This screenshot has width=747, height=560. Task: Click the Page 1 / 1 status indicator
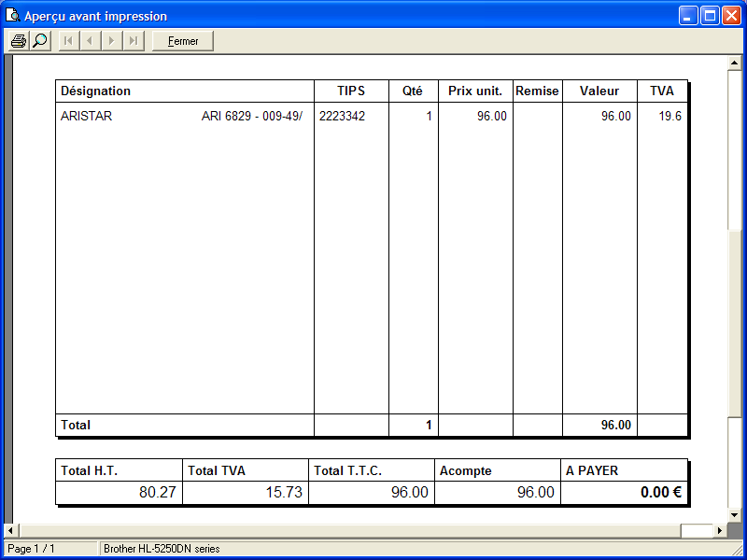(33, 549)
